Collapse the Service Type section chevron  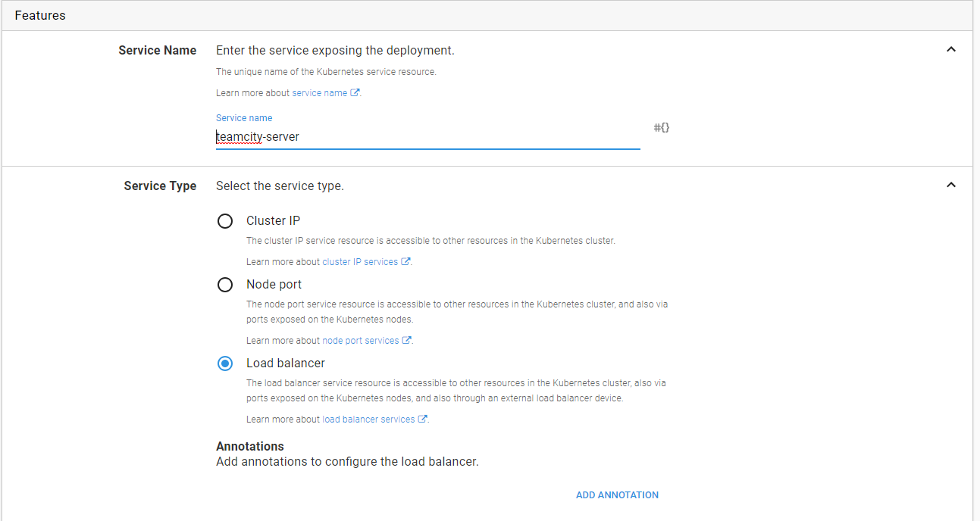[951, 186]
